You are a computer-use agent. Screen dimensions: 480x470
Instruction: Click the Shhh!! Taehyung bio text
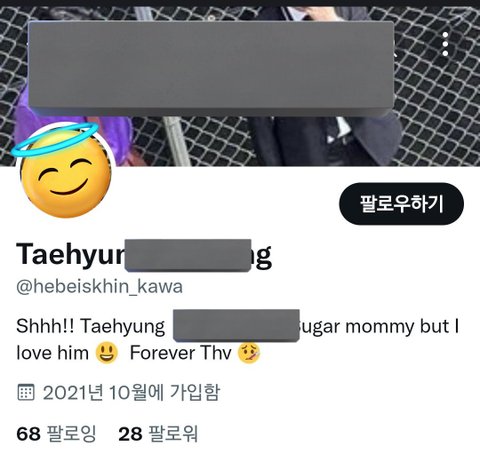pyautogui.click(x=90, y=326)
